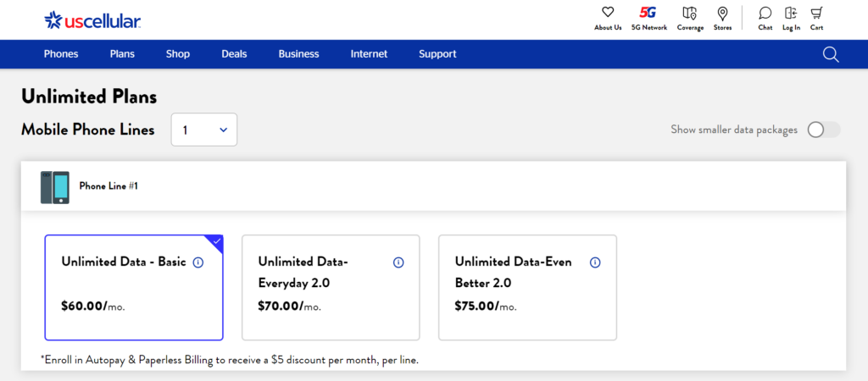Image resolution: width=868 pixels, height=381 pixels.
Task: Open the Business menu
Action: (299, 54)
